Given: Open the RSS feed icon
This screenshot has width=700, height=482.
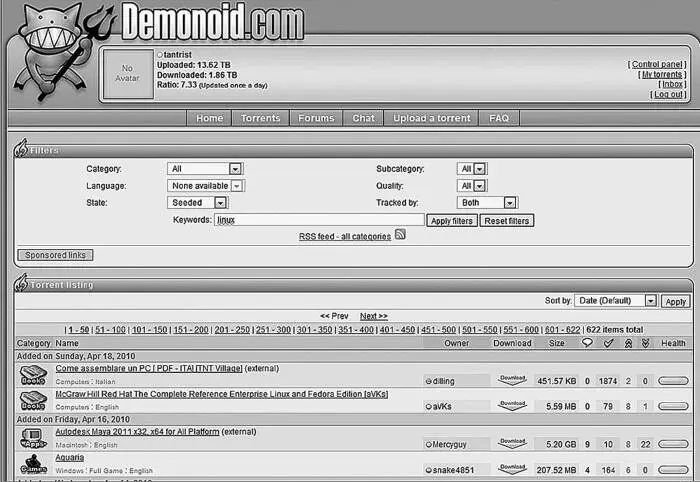Looking at the screenshot, I should tap(400, 234).
